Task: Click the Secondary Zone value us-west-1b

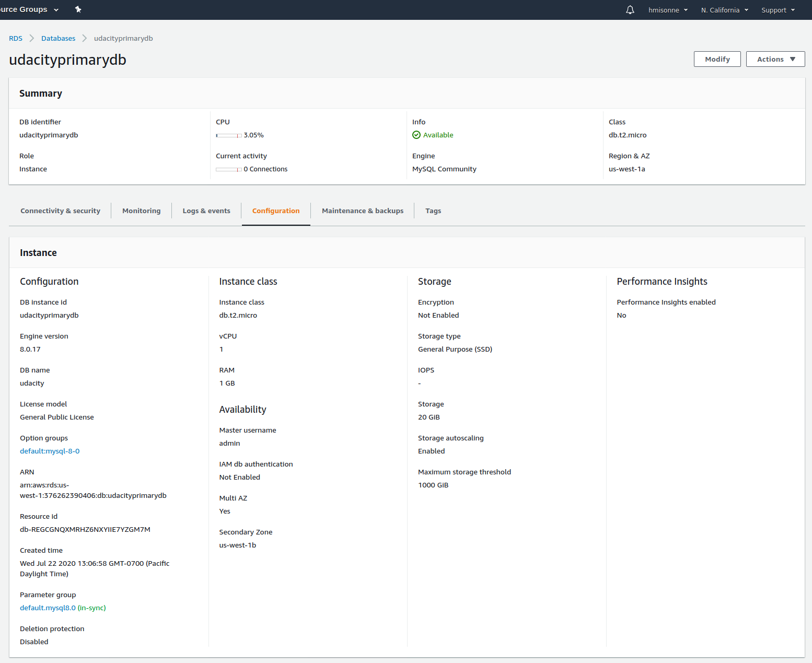Action: point(238,545)
